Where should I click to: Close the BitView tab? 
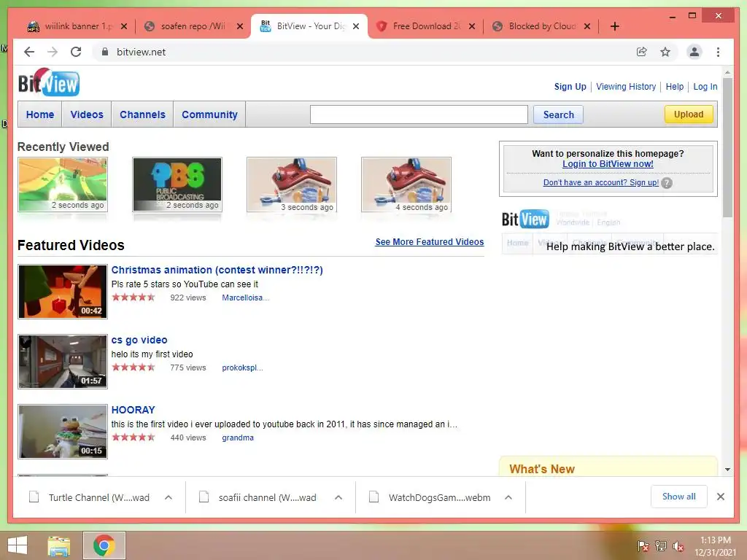(356, 26)
